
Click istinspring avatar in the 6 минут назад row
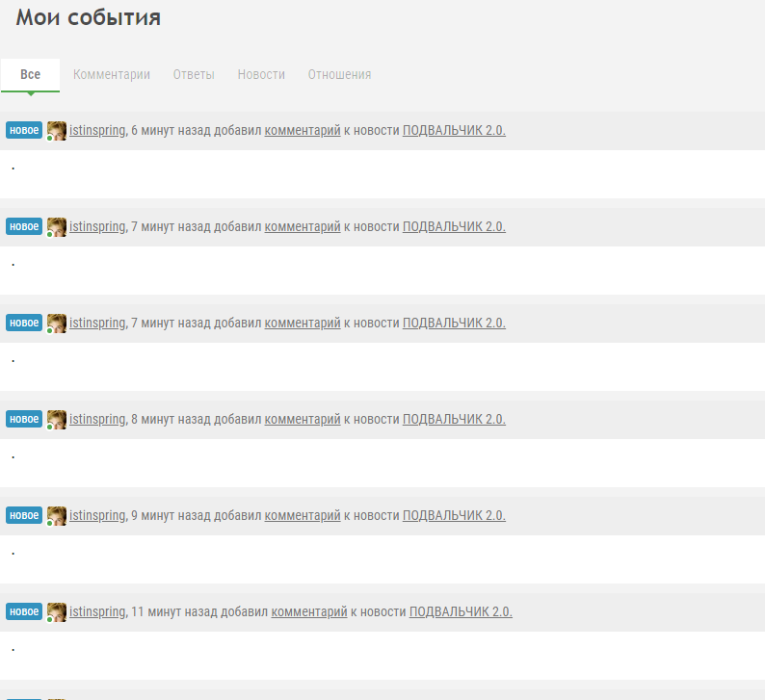click(x=57, y=131)
